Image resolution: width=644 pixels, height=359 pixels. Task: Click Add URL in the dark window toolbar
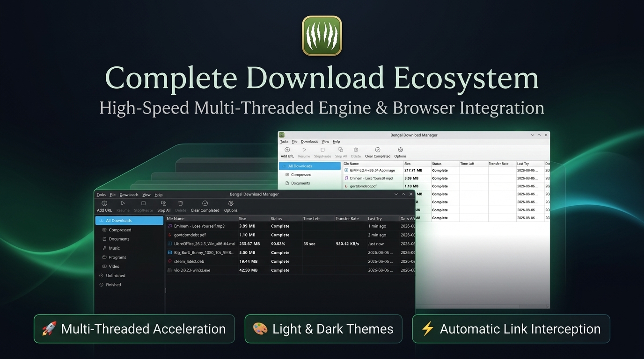click(x=104, y=207)
